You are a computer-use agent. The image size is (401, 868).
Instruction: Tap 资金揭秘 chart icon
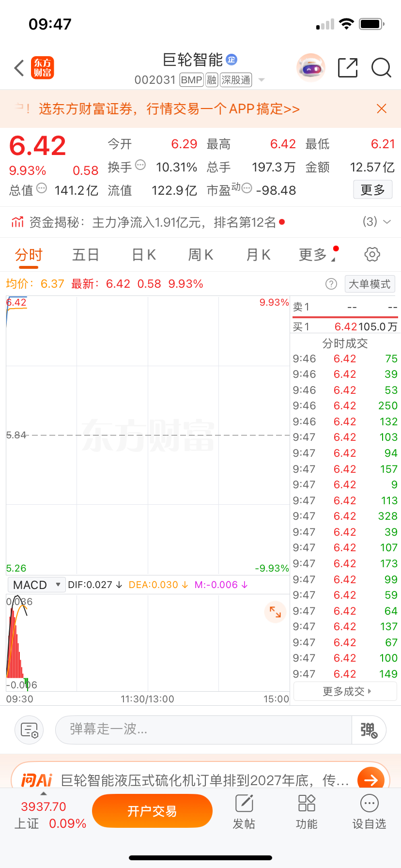coord(17,222)
